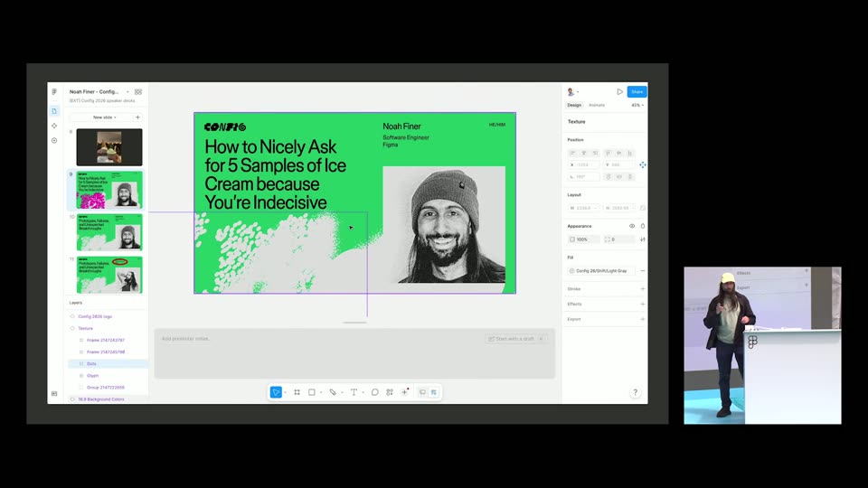Click the blue position constraints icon

tap(643, 164)
